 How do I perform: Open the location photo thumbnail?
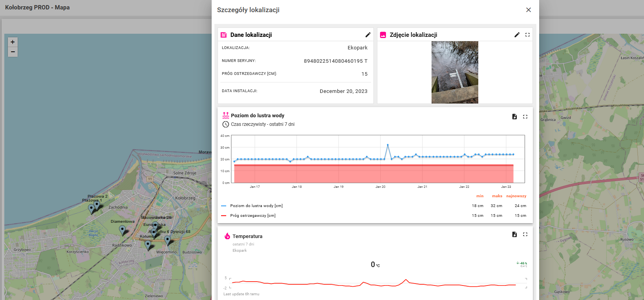click(455, 72)
